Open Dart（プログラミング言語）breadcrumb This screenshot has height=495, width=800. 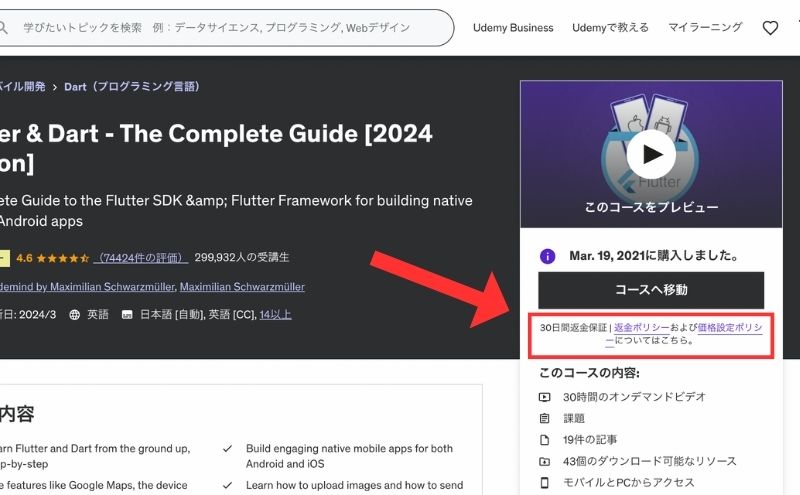132,86
